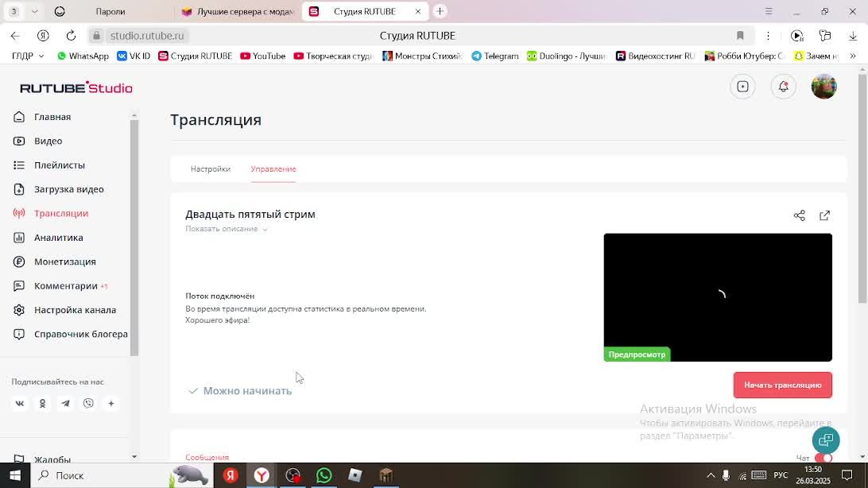This screenshot has height=488, width=868.
Task: Switch to Управление tab
Action: point(273,168)
